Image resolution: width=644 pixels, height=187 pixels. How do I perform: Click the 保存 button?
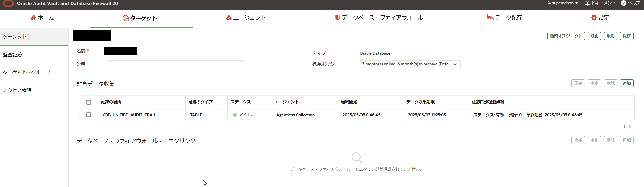point(626,36)
